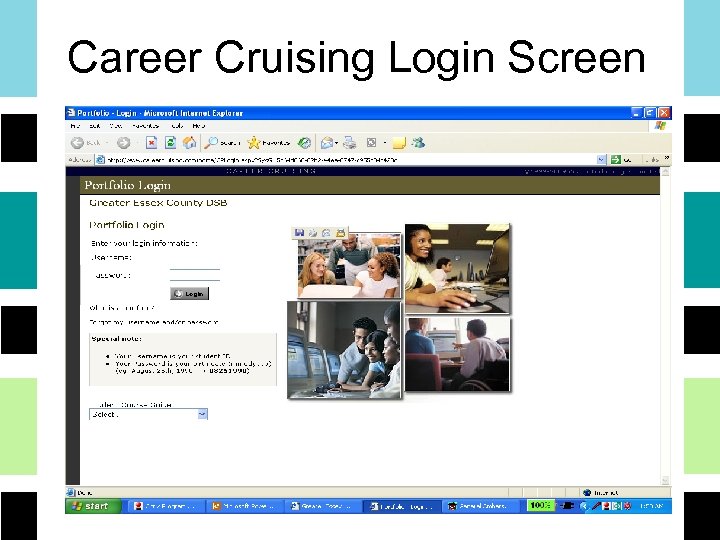
Task: Click the green Refresh page icon
Action: 170,143
